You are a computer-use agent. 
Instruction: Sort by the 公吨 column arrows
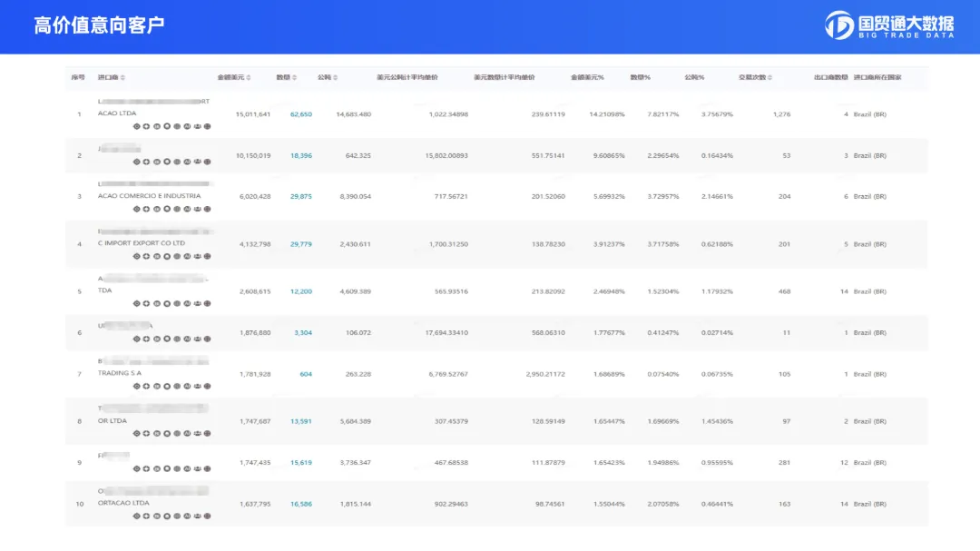tap(336, 77)
